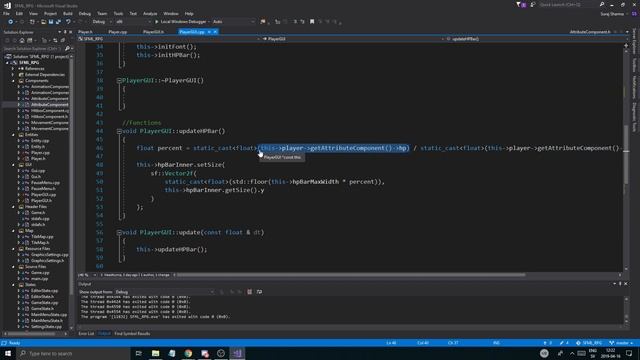This screenshot has width=640, height=360.
Task: Open the PlayerGUI class navigation dropdown
Action: pyautogui.click(x=352, y=39)
